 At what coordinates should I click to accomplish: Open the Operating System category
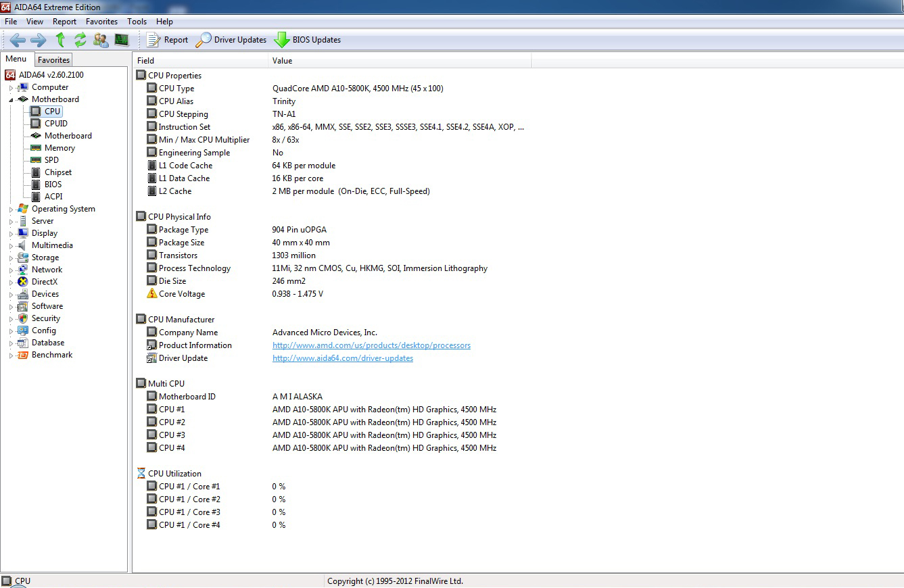(57, 209)
